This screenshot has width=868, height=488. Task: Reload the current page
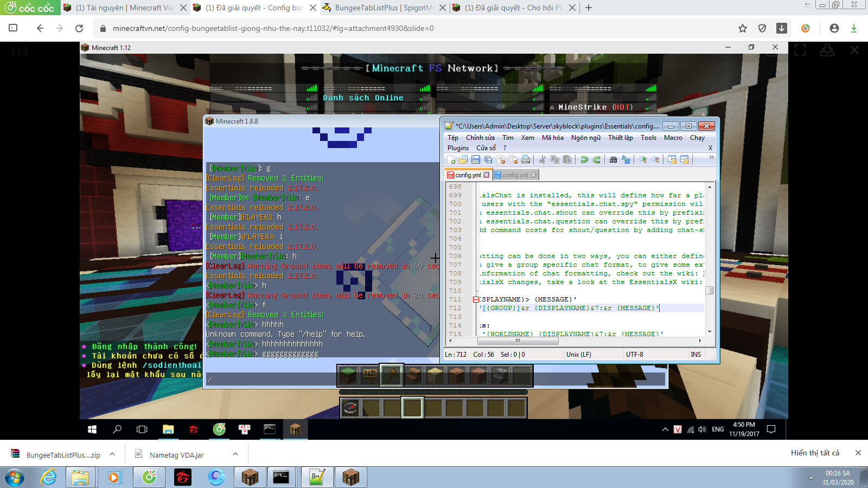pyautogui.click(x=79, y=28)
